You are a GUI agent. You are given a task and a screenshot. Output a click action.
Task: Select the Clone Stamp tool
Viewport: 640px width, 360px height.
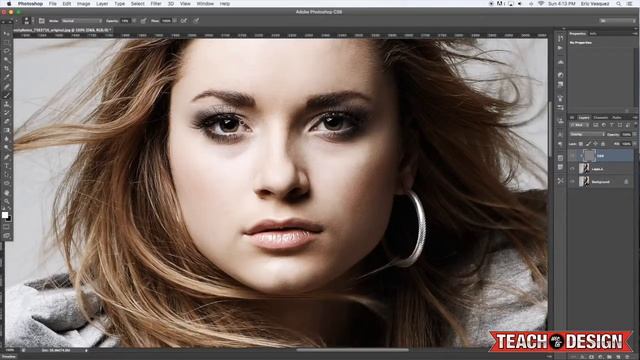point(7,104)
